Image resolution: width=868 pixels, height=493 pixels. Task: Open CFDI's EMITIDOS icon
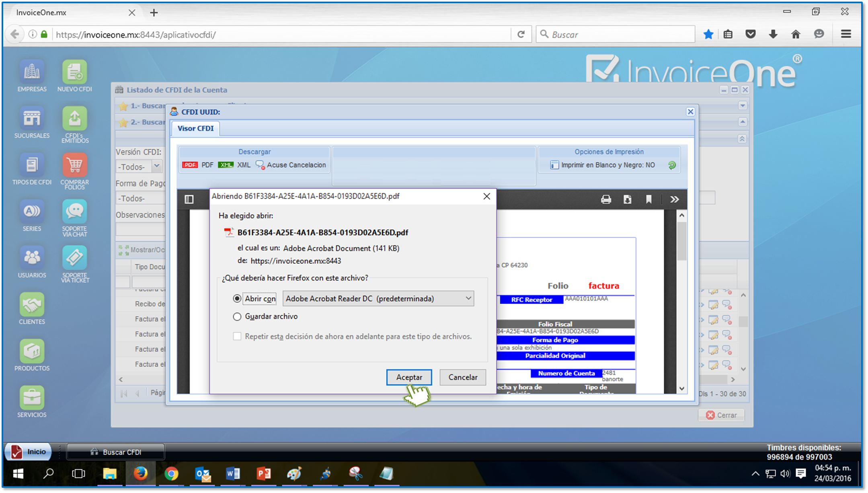pos(75,125)
